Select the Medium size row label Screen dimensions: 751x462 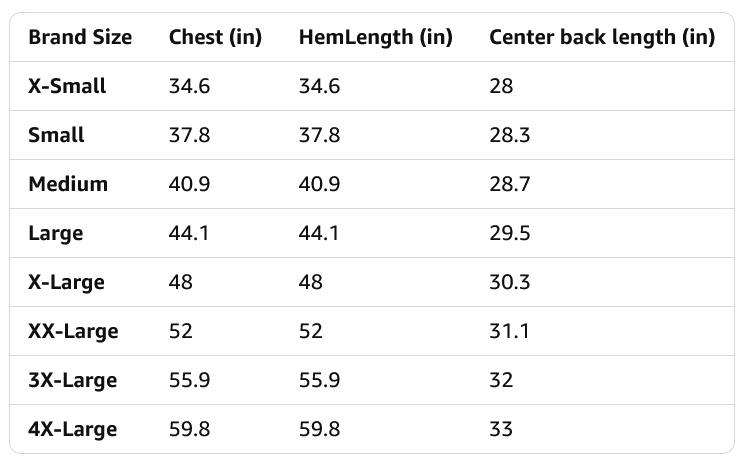coord(68,184)
